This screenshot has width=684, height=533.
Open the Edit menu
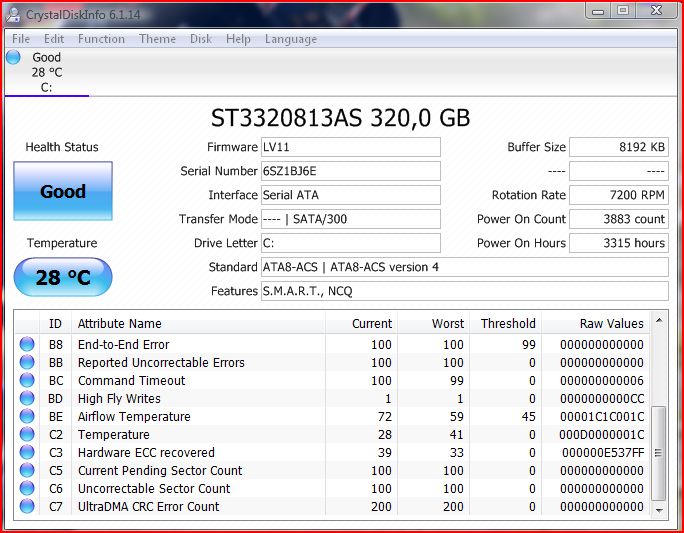pos(54,39)
